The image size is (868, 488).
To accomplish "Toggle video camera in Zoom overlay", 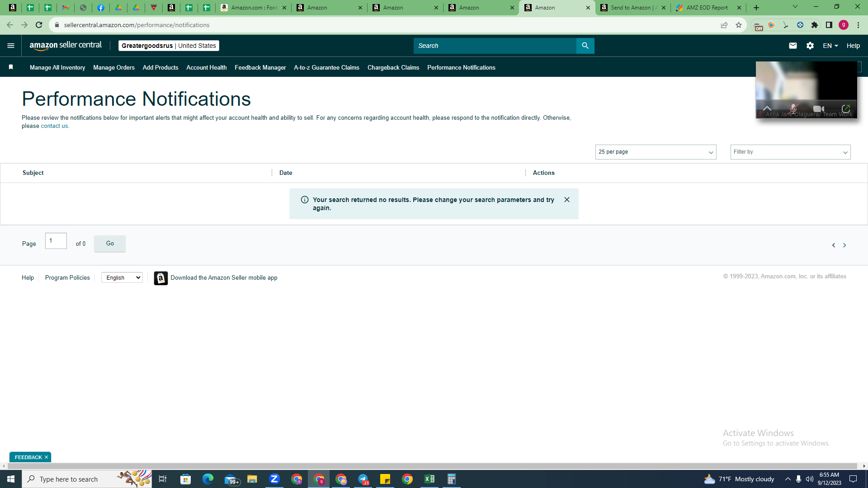I will [x=818, y=109].
